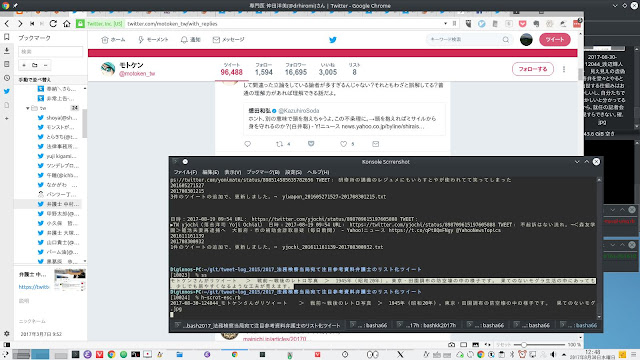Screen dimensions: 640x360
Task: Open profile more options dots
Action: [564, 69]
